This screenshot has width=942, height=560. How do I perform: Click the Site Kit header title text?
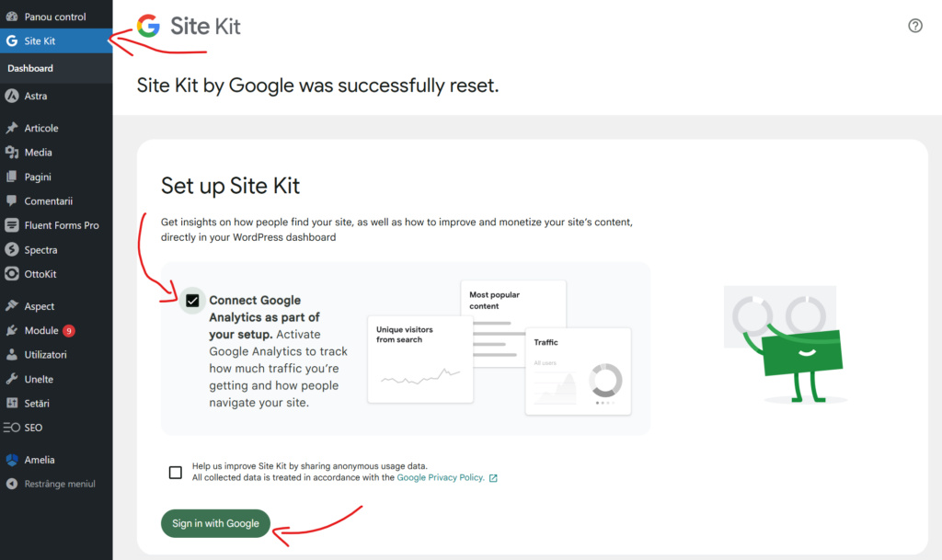pyautogui.click(x=205, y=27)
